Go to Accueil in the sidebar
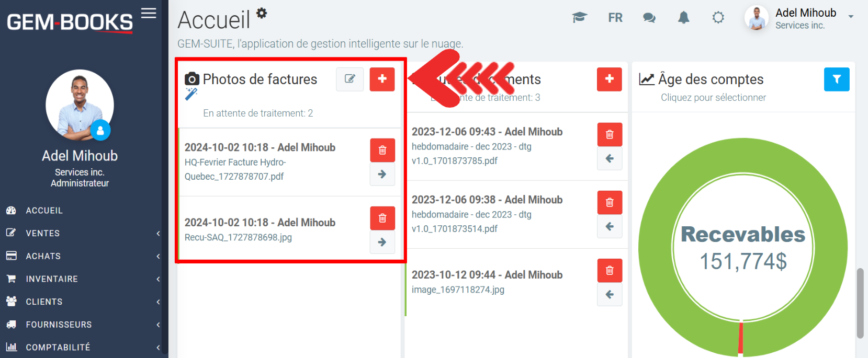The image size is (868, 358). click(x=44, y=211)
